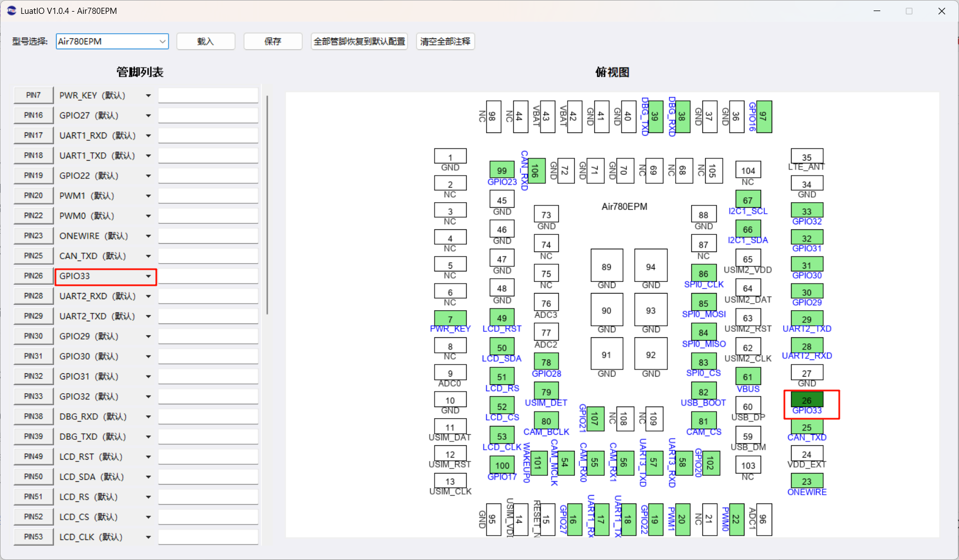Click the PIN20 label button

(x=33, y=196)
